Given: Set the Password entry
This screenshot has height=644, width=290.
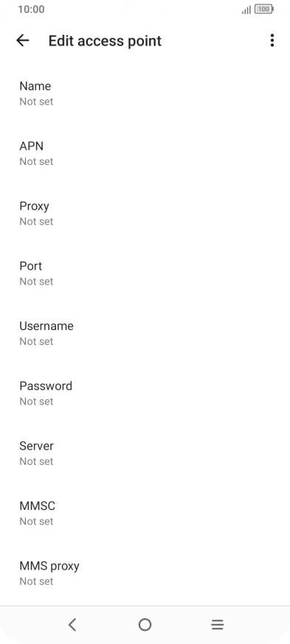Looking at the screenshot, I should coord(145,393).
